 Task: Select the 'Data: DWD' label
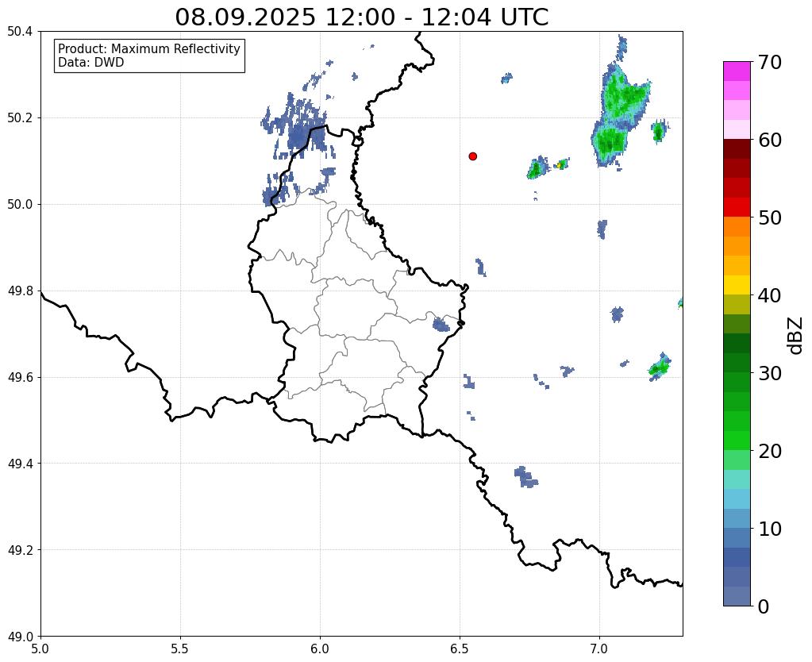(91, 63)
